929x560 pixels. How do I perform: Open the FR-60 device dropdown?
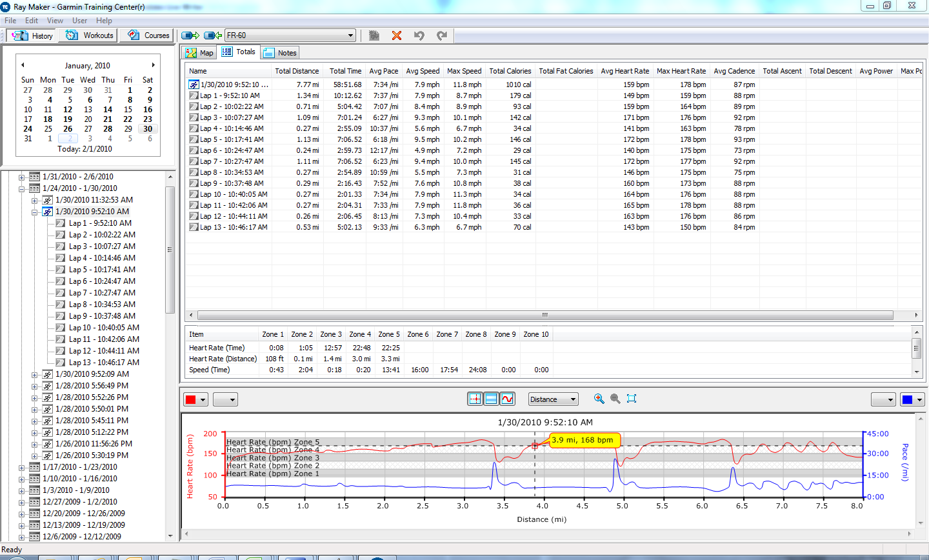[290, 35]
